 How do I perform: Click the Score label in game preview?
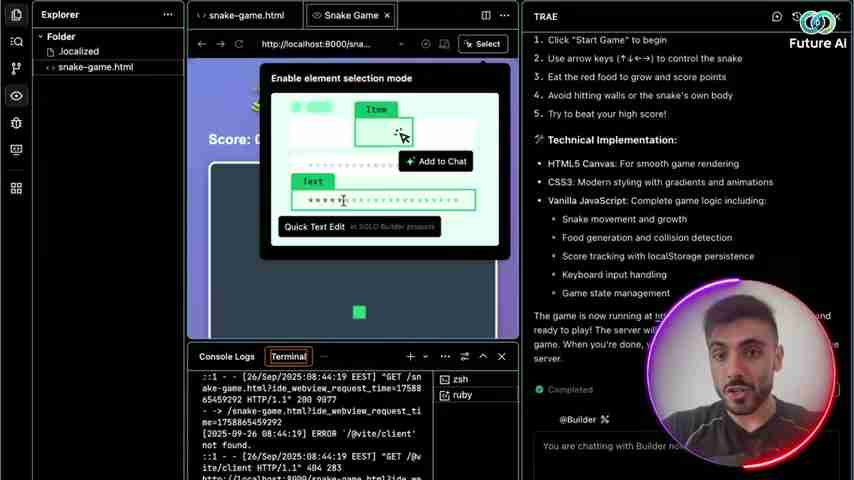(234, 139)
